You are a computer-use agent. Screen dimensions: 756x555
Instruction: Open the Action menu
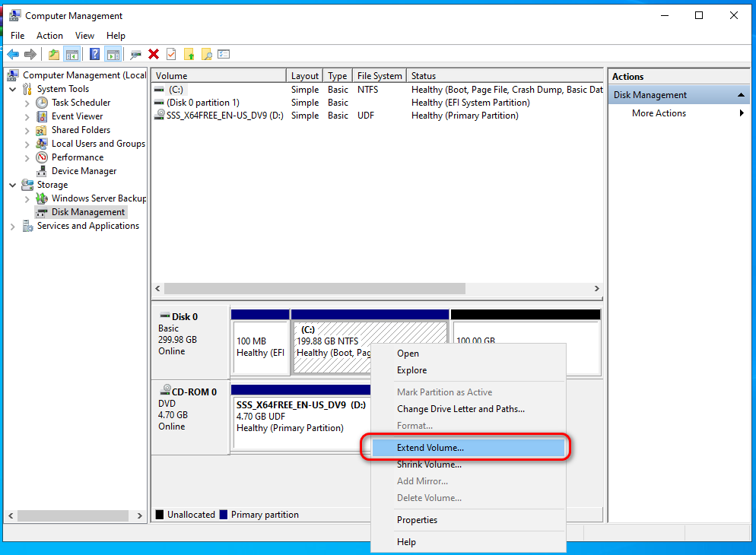[x=49, y=36]
